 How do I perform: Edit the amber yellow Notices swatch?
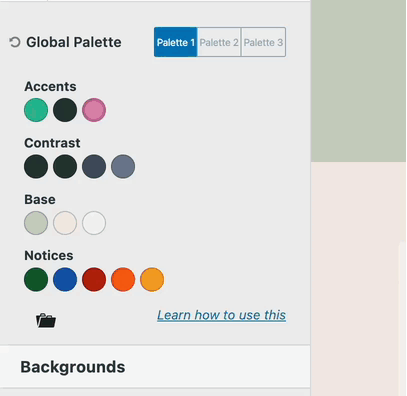[152, 279]
